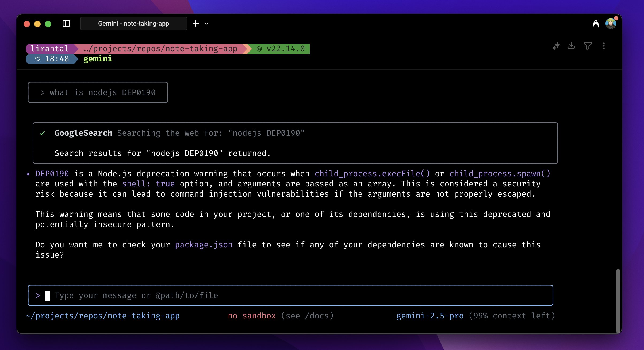Click the 18:48 time segment
The height and width of the screenshot is (350, 644).
point(52,59)
